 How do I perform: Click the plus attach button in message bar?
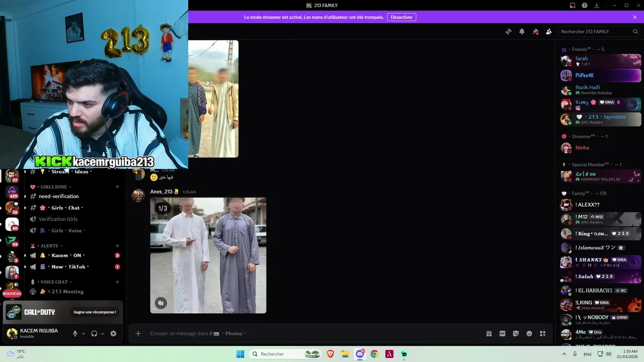(x=138, y=333)
